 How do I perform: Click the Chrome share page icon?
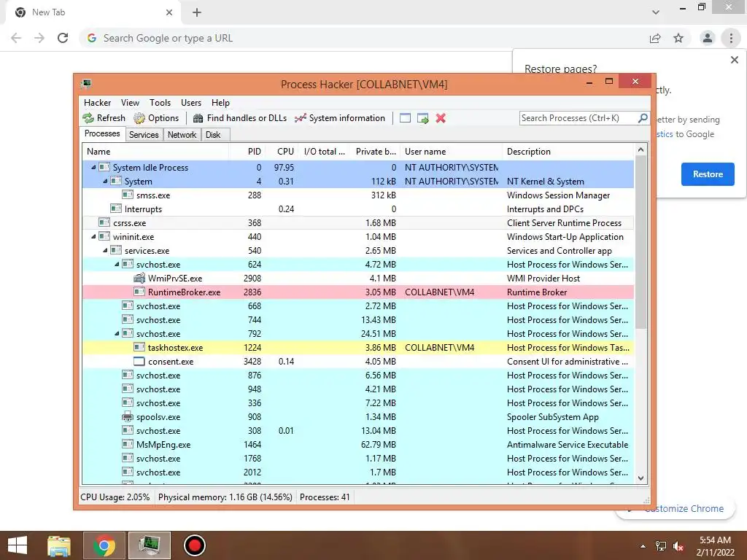tap(655, 38)
